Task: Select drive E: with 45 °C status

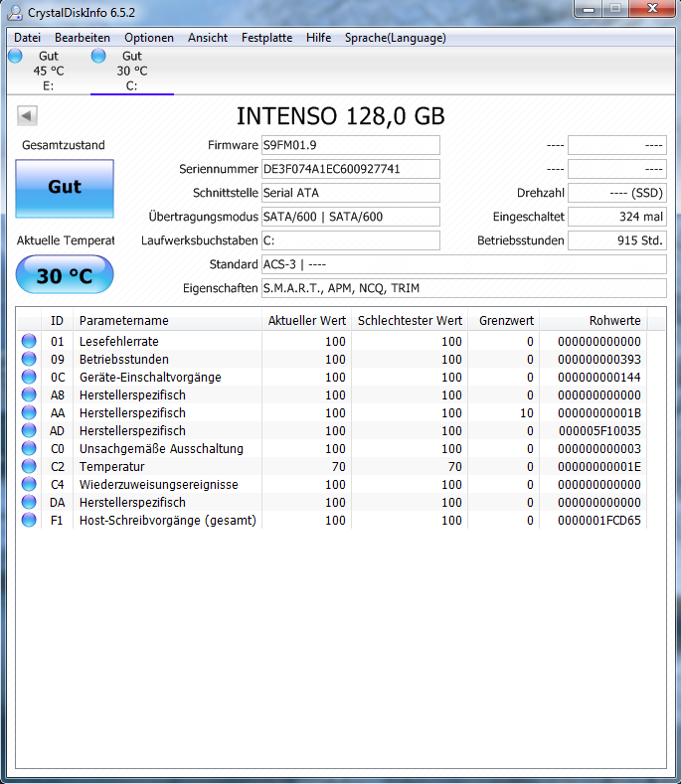Action: (x=48, y=71)
